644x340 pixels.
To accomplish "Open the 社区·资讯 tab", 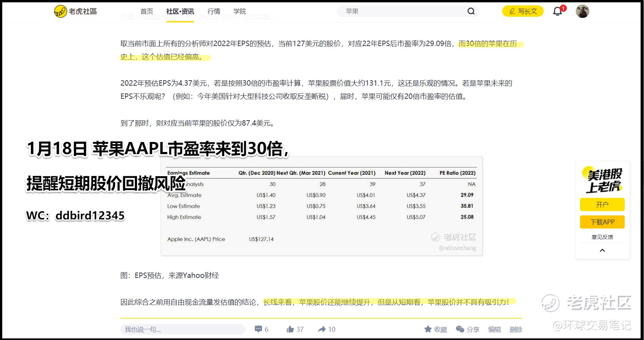I will tap(180, 11).
